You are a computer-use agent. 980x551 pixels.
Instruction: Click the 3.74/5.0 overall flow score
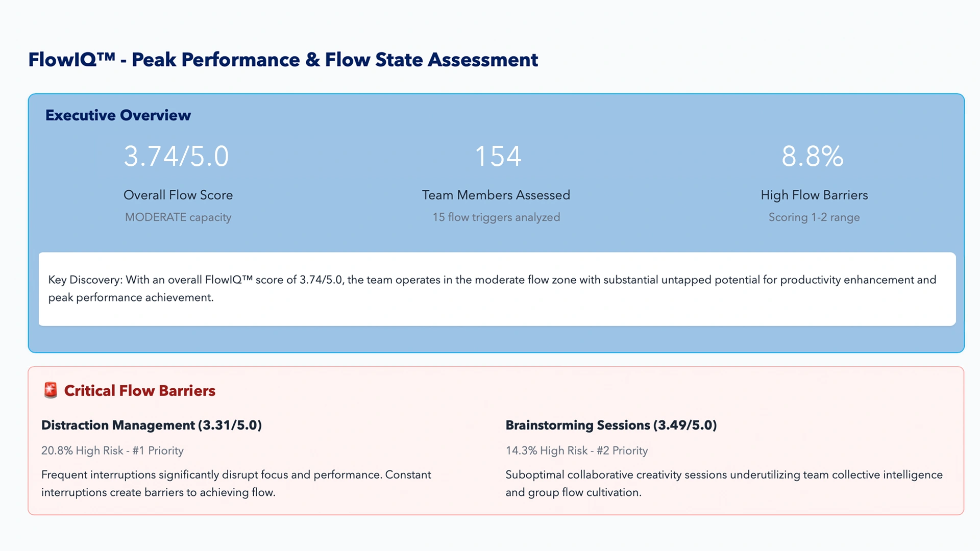(x=176, y=156)
